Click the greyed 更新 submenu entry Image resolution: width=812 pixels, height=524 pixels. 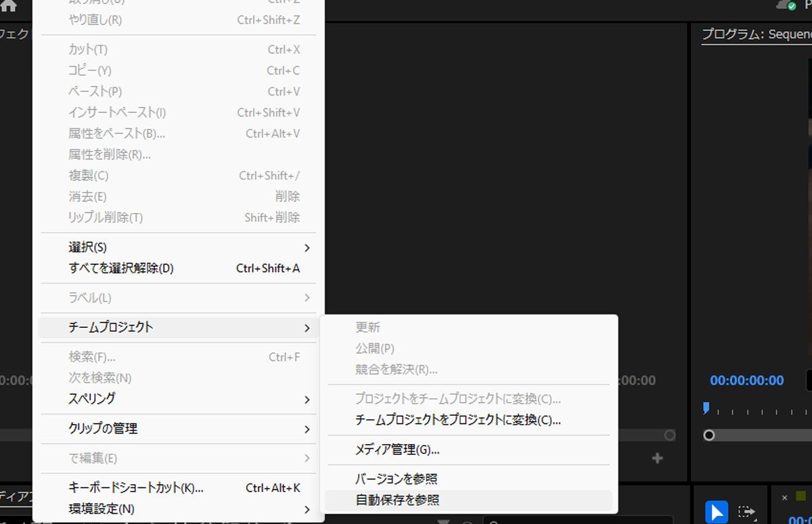pos(469,327)
